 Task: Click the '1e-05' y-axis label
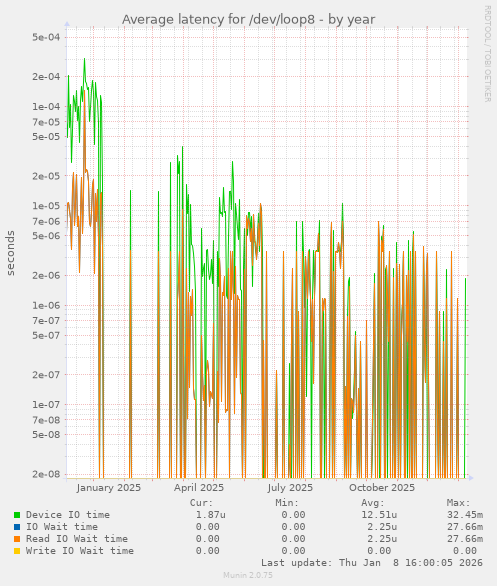[46, 206]
